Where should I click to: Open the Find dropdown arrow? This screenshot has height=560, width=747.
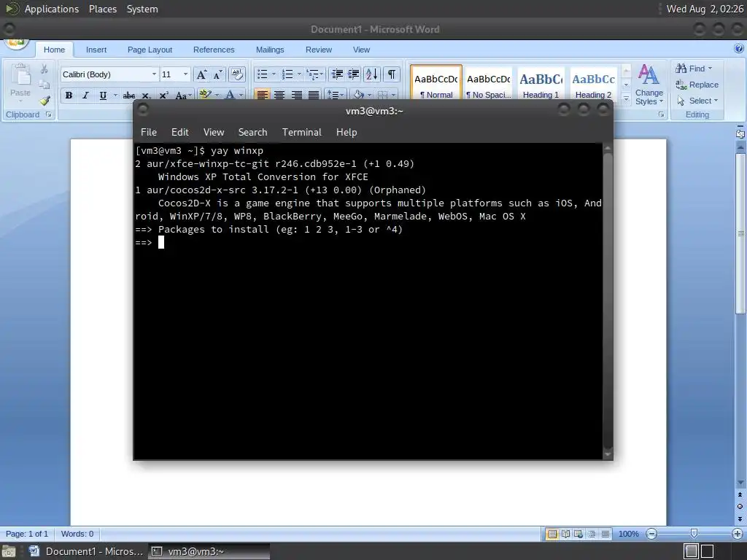tap(710, 69)
